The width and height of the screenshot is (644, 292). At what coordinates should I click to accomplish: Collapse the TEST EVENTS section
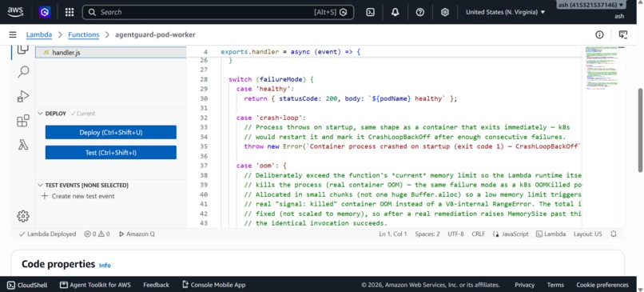tap(83, 186)
